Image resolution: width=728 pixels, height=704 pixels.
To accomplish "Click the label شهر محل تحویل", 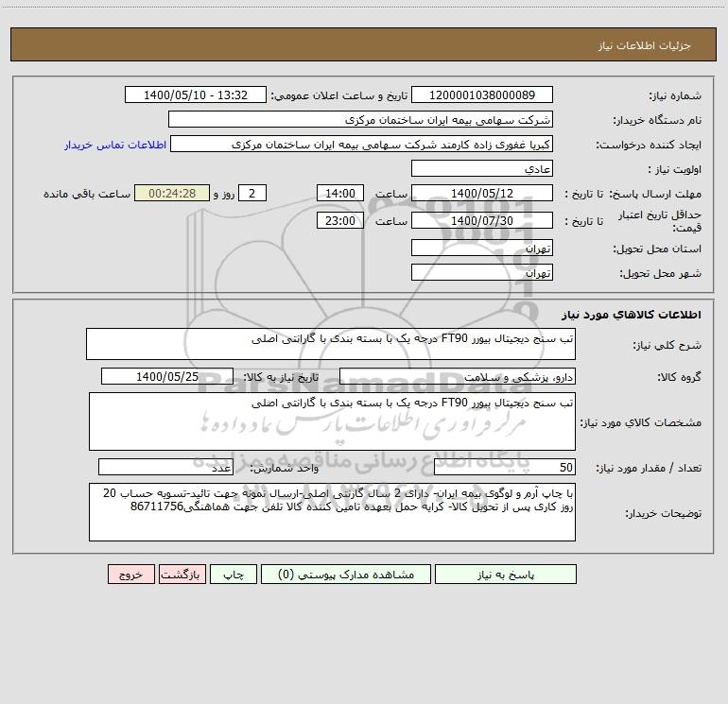I will [x=660, y=273].
